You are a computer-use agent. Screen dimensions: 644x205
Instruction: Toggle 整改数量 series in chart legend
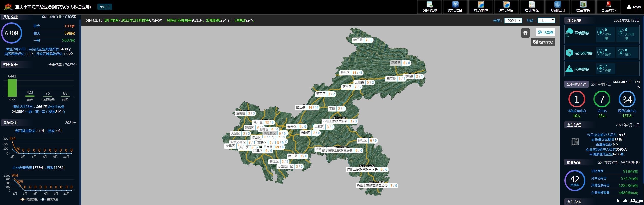click(x=50, y=199)
